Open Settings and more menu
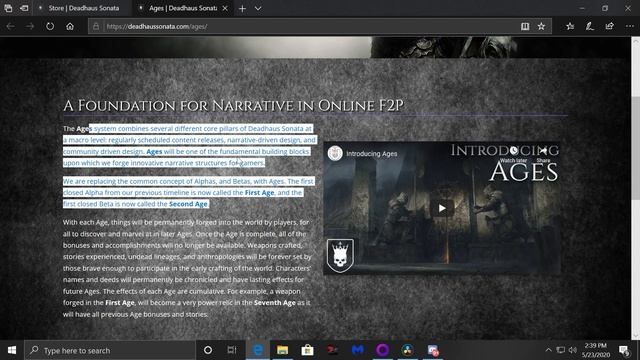The width and height of the screenshot is (640, 360). (630, 27)
